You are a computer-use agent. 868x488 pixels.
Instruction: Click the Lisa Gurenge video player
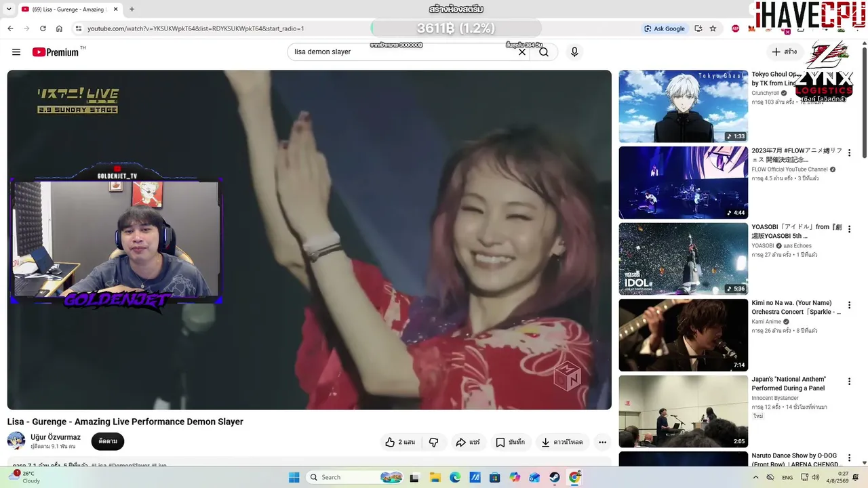coord(309,240)
